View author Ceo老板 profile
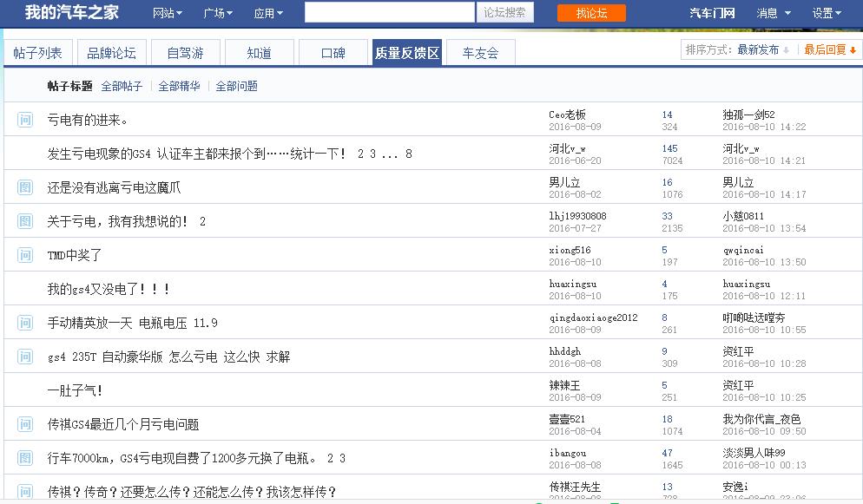863x504 pixels. click(567, 115)
